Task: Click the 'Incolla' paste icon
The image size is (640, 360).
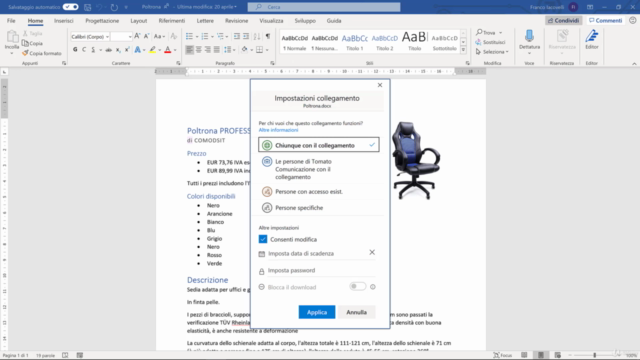Action: (12, 37)
